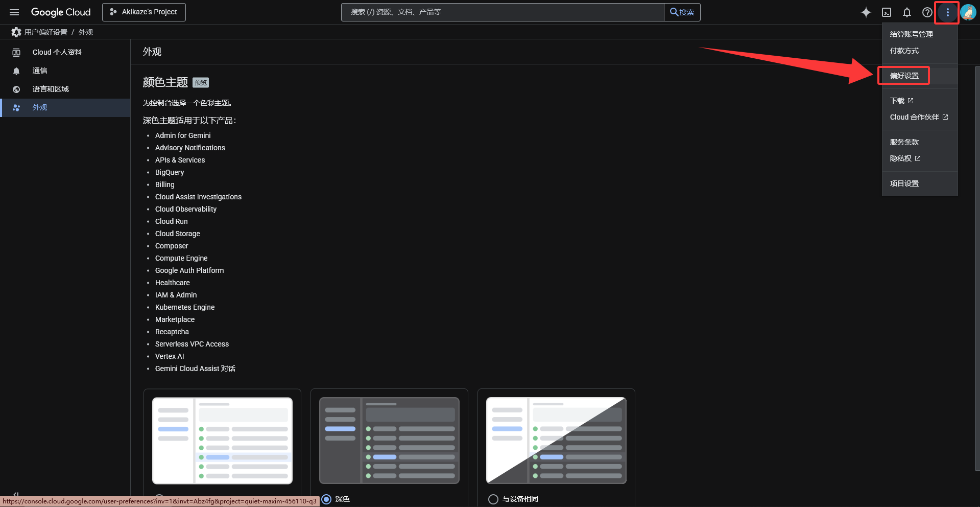Open the user account avatar
The width and height of the screenshot is (980, 507).
968,12
